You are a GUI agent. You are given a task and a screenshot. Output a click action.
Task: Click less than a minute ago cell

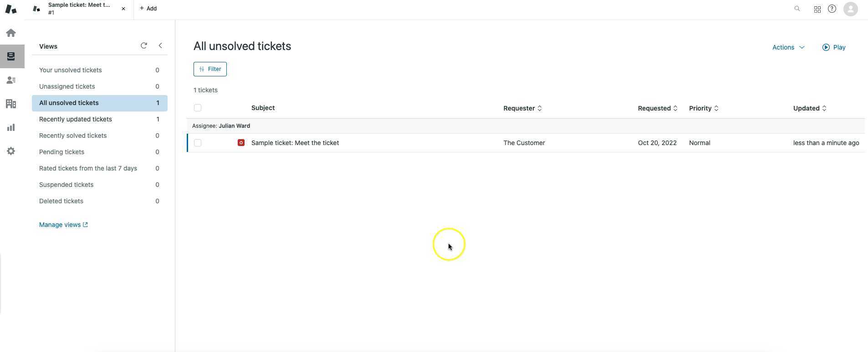click(x=826, y=143)
